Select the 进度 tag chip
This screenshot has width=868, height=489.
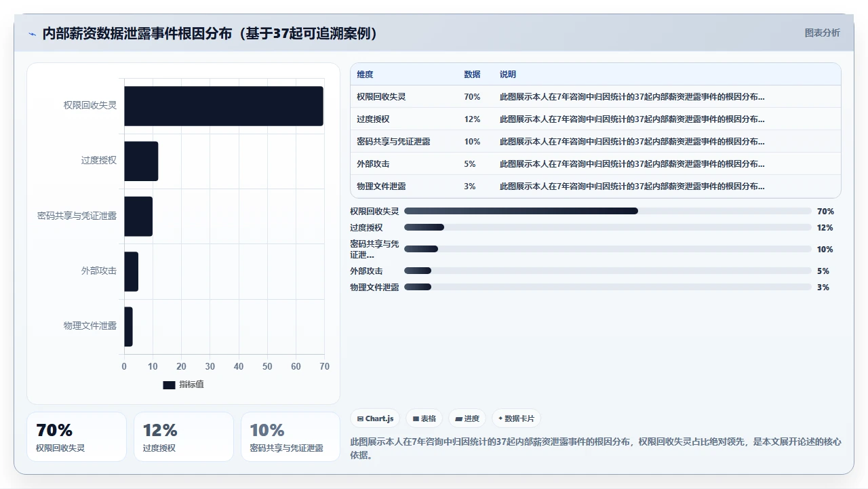468,418
